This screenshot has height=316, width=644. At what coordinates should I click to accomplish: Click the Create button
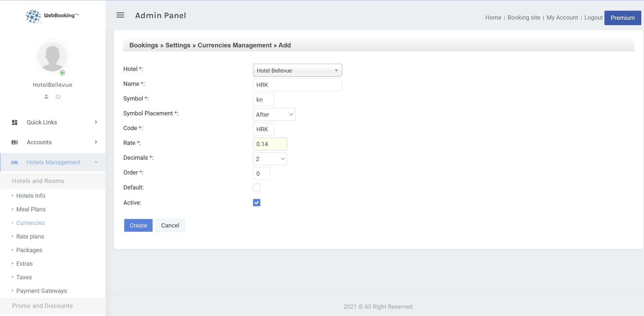[x=138, y=226]
